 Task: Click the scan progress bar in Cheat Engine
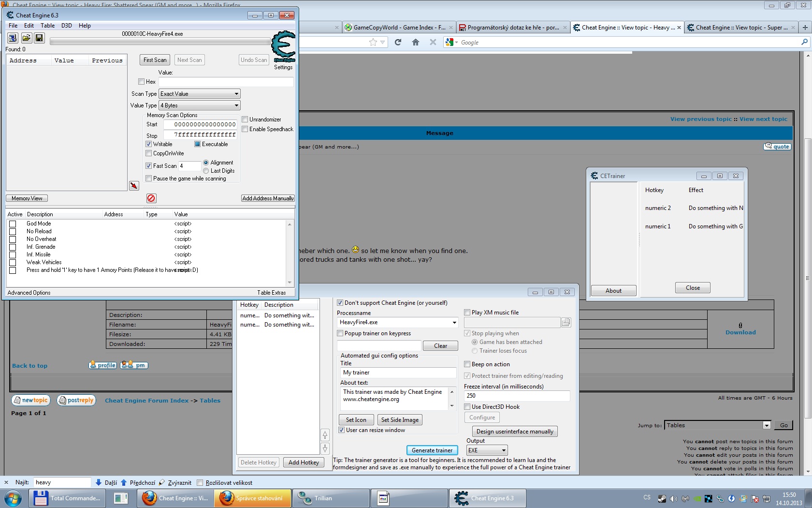(160, 42)
